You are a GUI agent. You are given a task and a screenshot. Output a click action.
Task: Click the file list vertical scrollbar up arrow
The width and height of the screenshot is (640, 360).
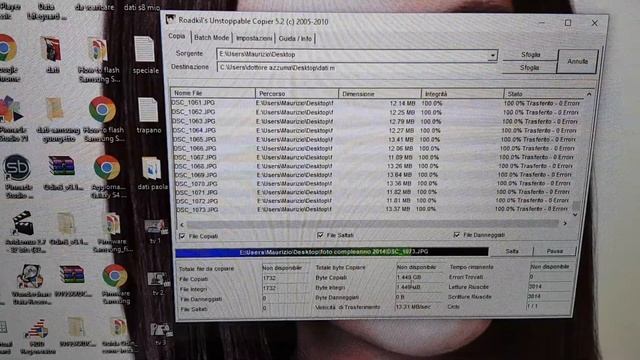pyautogui.click(x=589, y=94)
